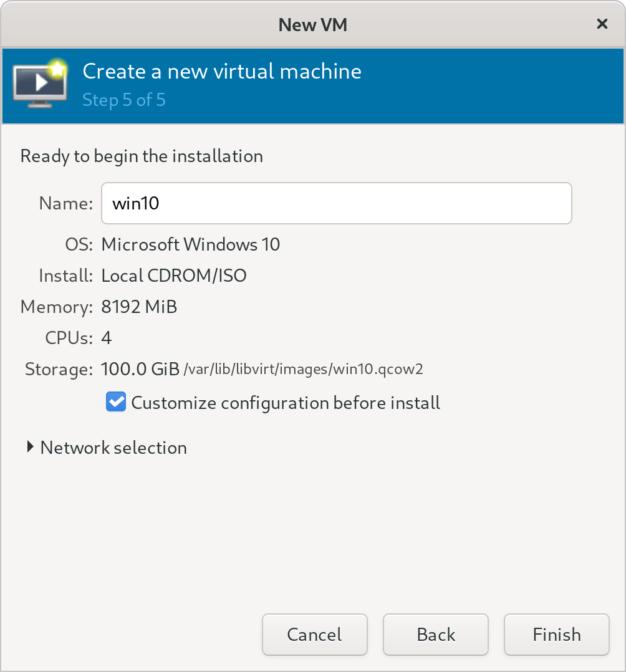The height and width of the screenshot is (672, 626).
Task: Click the Memory value showing 8192 MiB
Action: [x=139, y=306]
